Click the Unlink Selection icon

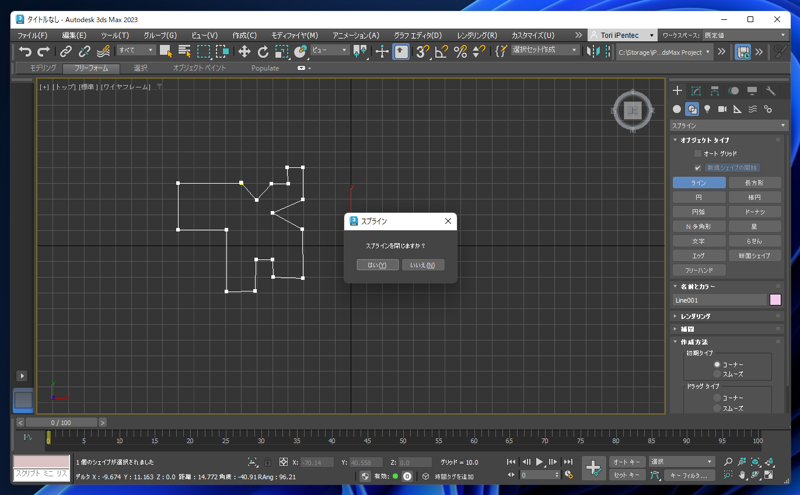click(84, 52)
